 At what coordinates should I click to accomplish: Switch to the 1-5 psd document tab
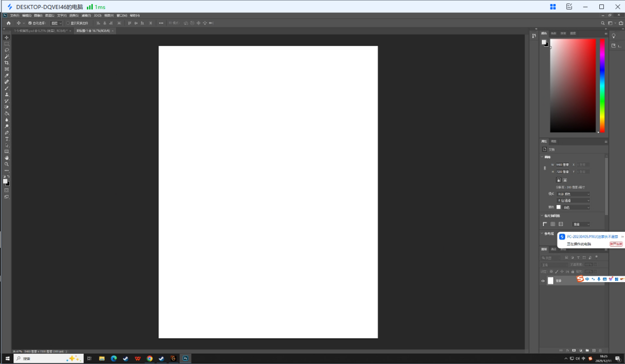coord(40,31)
